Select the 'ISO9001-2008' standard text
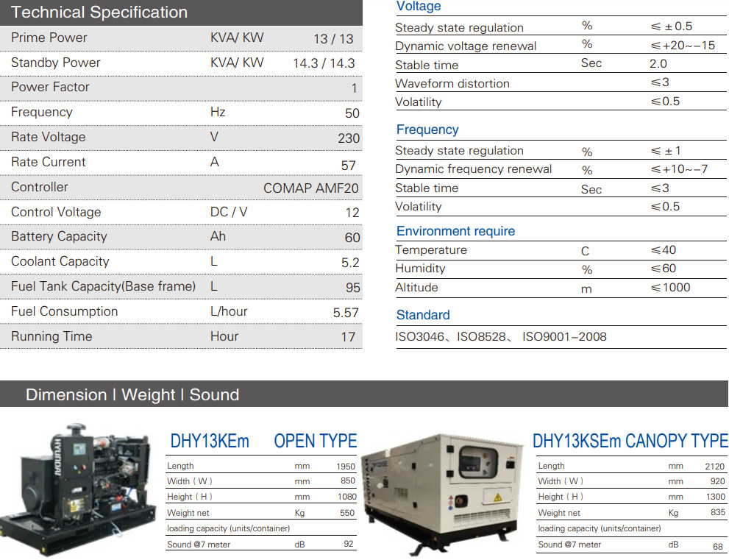This screenshot has height=560, width=729. point(564,337)
